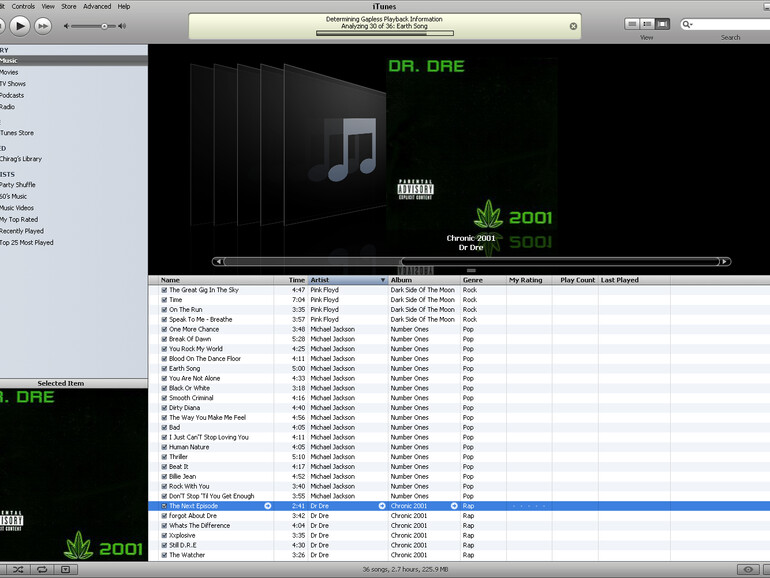Click the Cover Flow scroll left arrow
Viewport: 770px width, 578px height.
click(x=218, y=261)
